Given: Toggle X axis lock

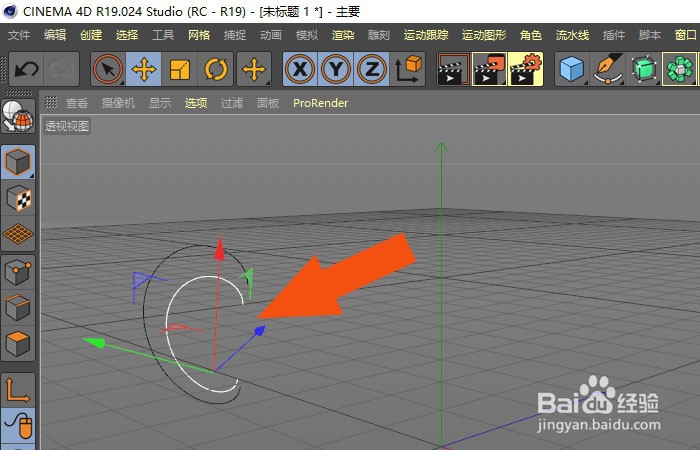Looking at the screenshot, I should tap(300, 69).
